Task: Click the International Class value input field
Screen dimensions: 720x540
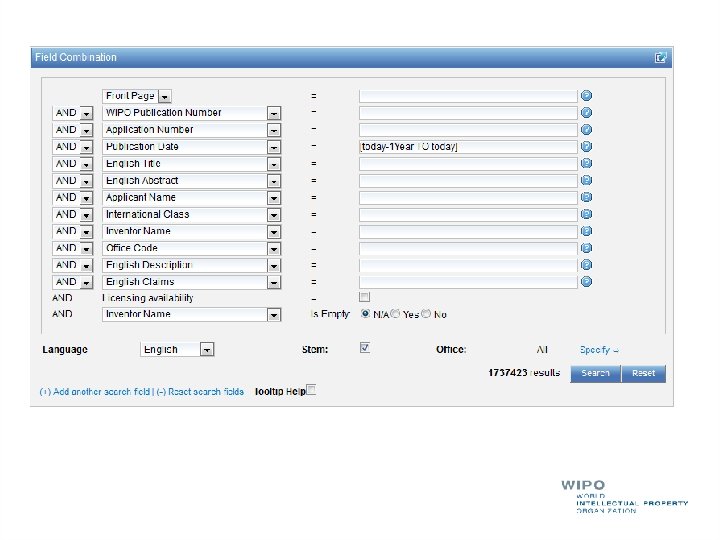Action: click(x=468, y=215)
